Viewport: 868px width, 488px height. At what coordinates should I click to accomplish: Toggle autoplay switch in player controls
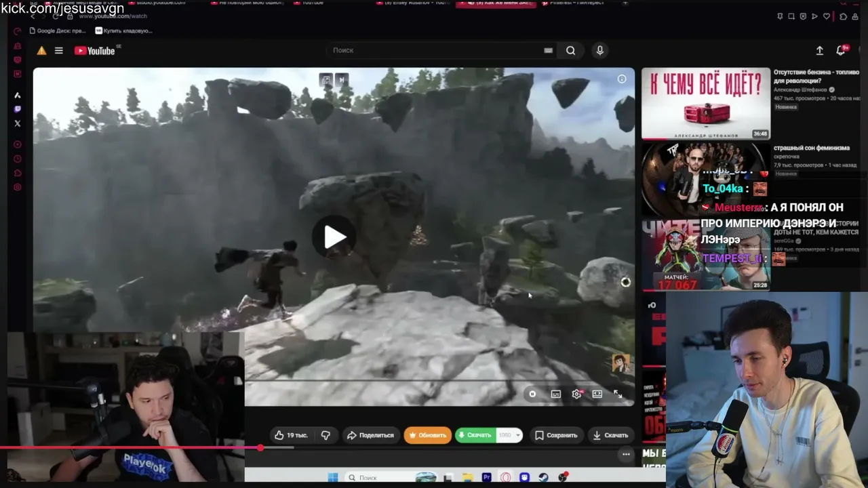[x=532, y=394]
